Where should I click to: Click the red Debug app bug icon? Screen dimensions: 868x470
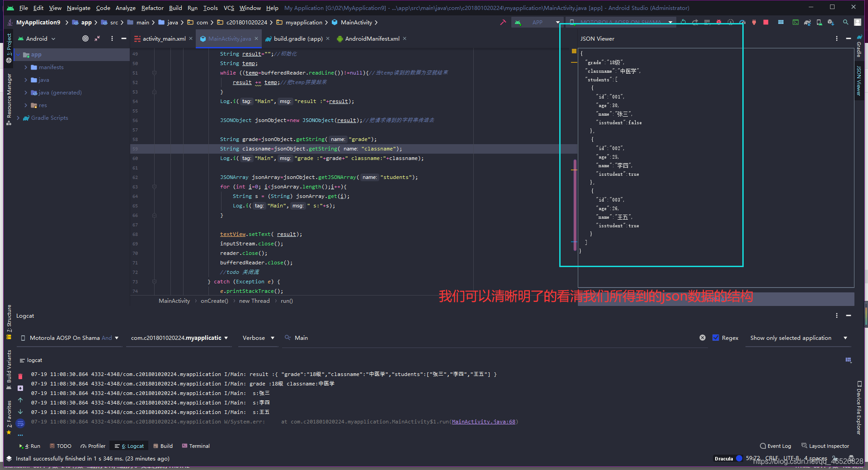719,22
